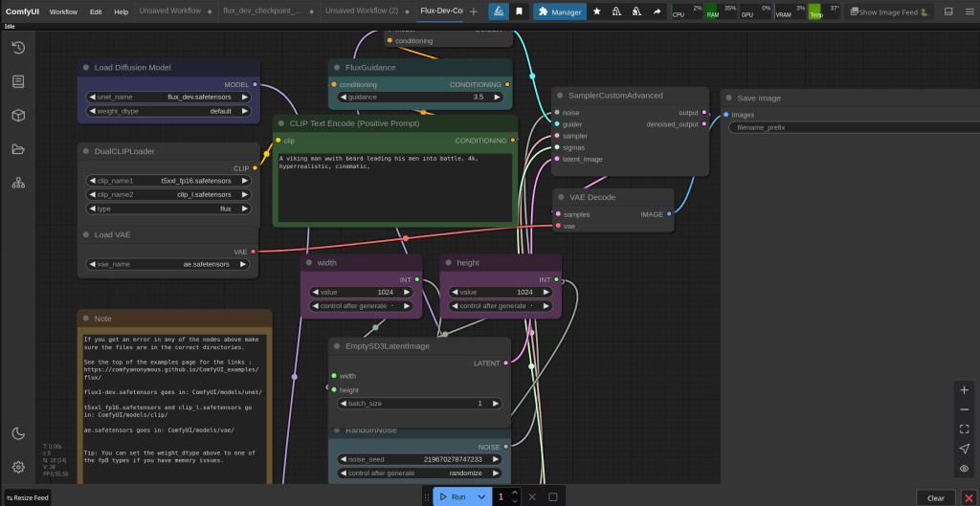The image size is (980, 506).
Task: Toggle the bottom panel button in top bar
Action: (947, 11)
